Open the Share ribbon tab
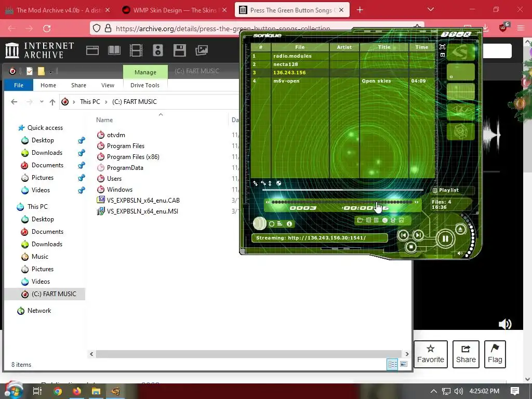The image size is (532, 399). (79, 85)
